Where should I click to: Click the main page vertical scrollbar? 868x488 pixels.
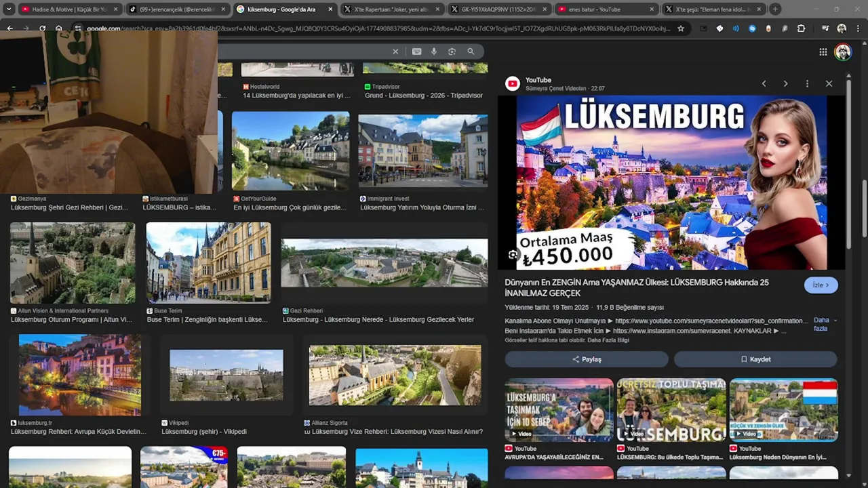pyautogui.click(x=864, y=210)
